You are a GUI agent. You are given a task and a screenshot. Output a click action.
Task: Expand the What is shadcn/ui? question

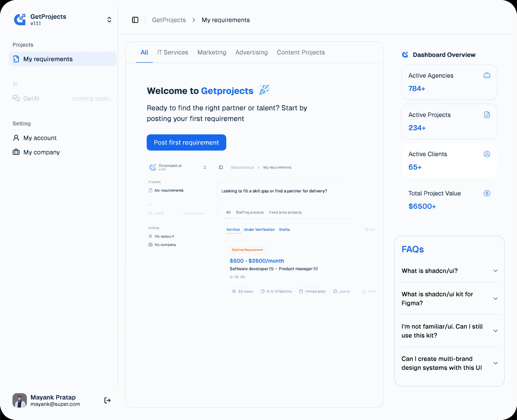pos(450,271)
